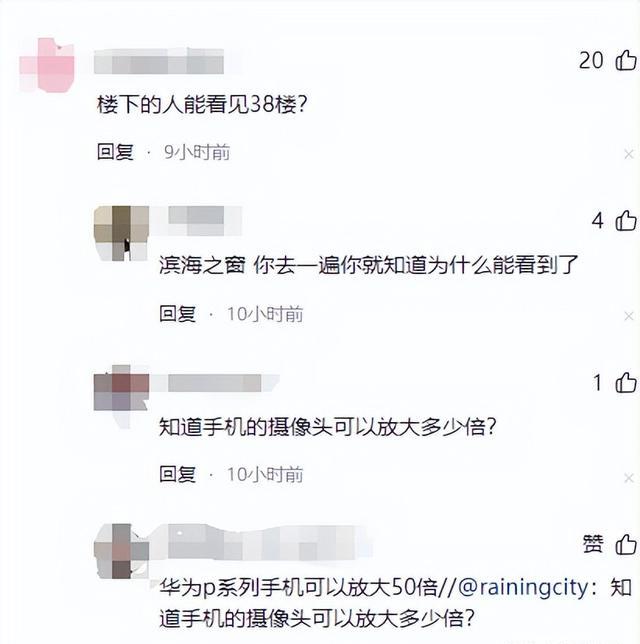Open pink avatar of top commenter

click(47, 64)
